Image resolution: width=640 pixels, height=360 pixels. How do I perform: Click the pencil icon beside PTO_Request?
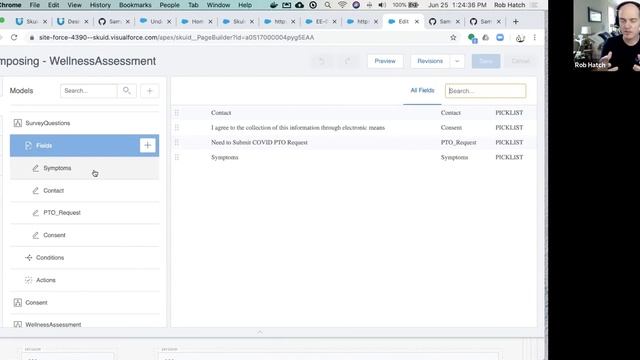[x=36, y=213]
